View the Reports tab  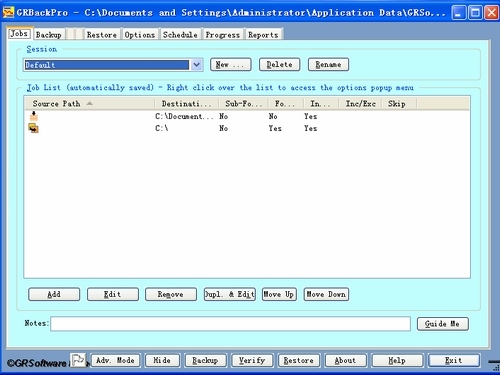tap(263, 35)
